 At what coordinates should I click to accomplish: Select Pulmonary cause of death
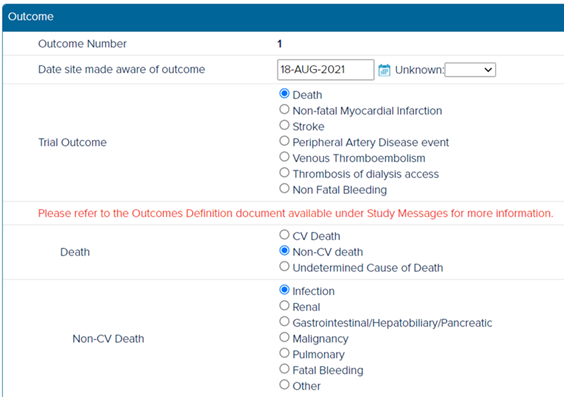284,353
